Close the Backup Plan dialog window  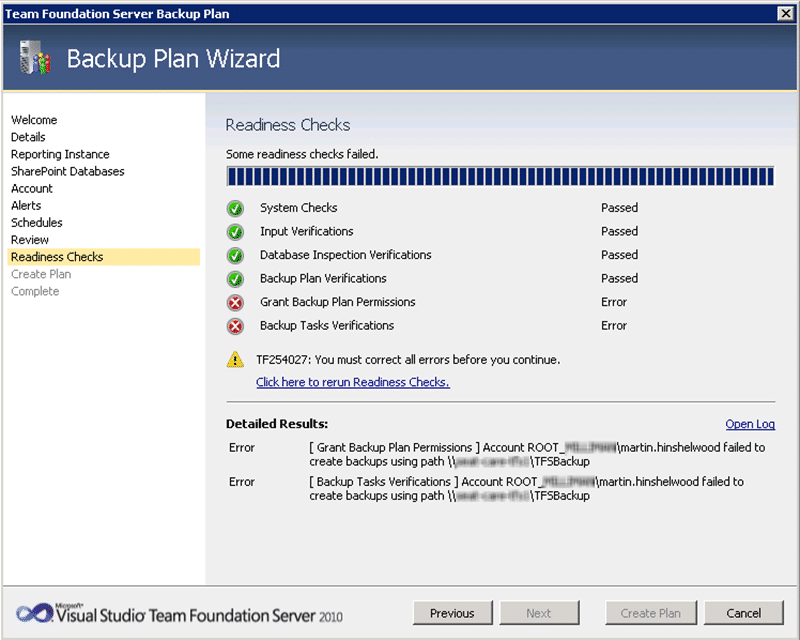[785, 14]
